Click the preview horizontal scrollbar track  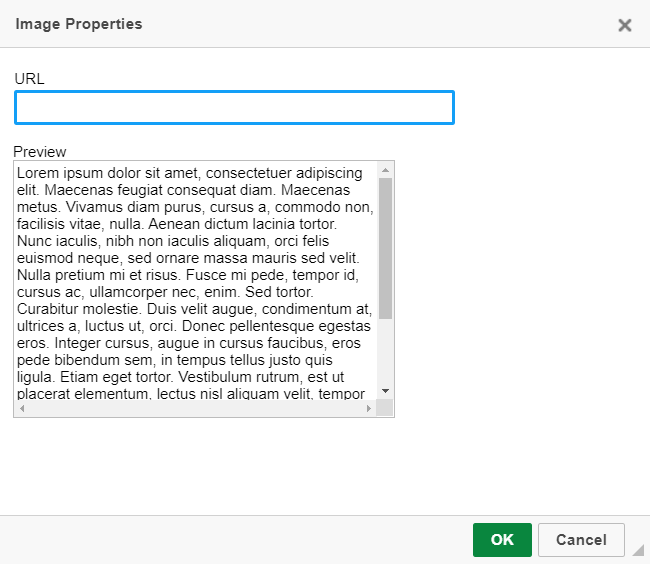[195, 408]
